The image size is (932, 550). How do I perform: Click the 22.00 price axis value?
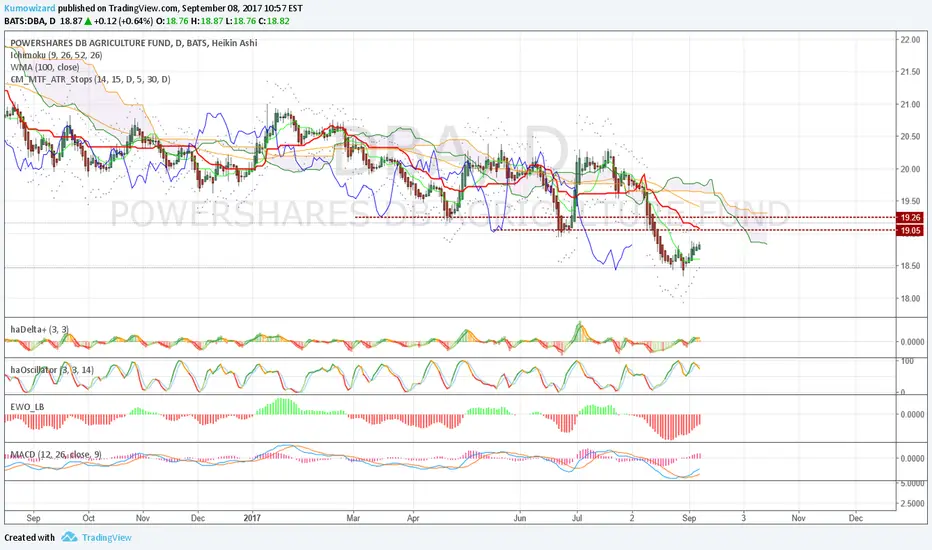[909, 40]
